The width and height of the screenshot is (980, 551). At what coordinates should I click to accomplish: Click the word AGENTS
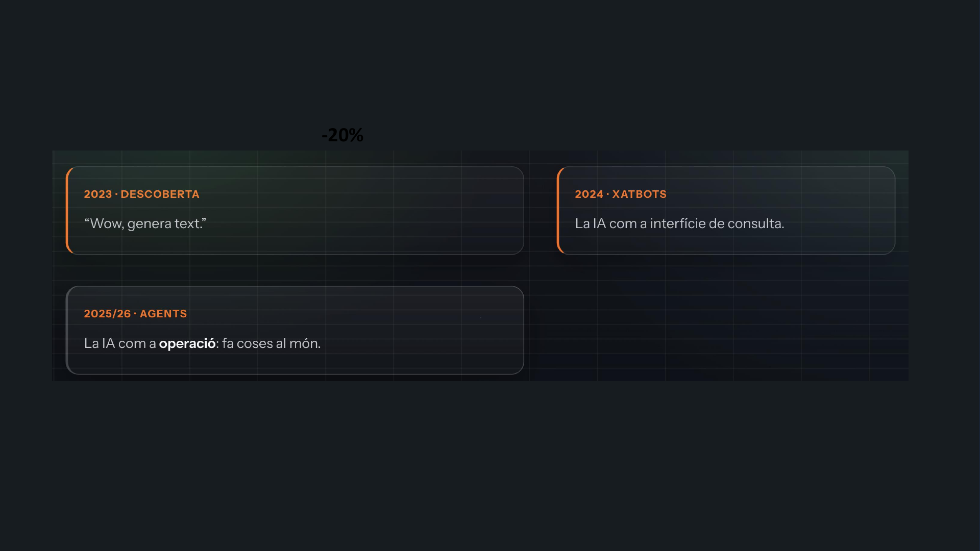click(163, 314)
